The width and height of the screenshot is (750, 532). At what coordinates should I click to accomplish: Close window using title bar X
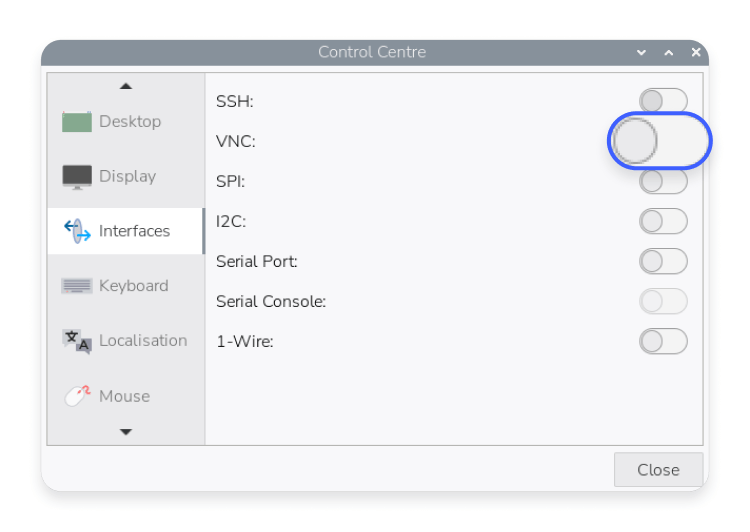pos(696,52)
